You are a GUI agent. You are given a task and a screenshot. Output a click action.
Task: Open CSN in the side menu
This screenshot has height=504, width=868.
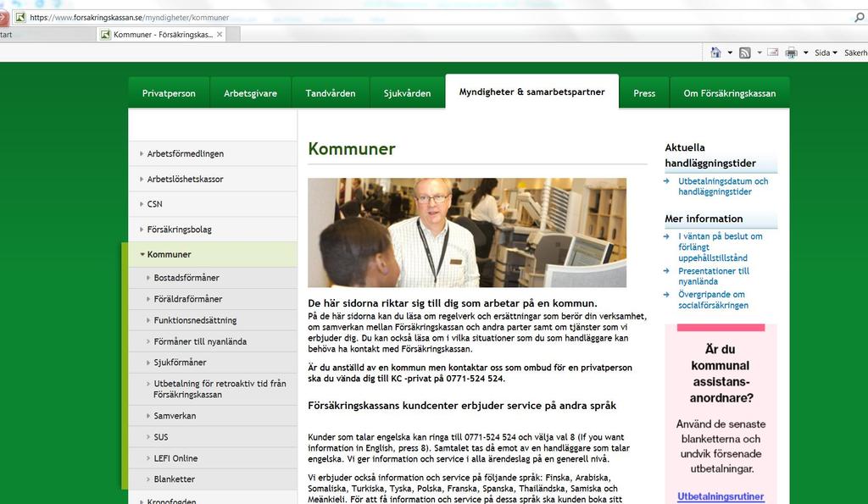coord(213,204)
